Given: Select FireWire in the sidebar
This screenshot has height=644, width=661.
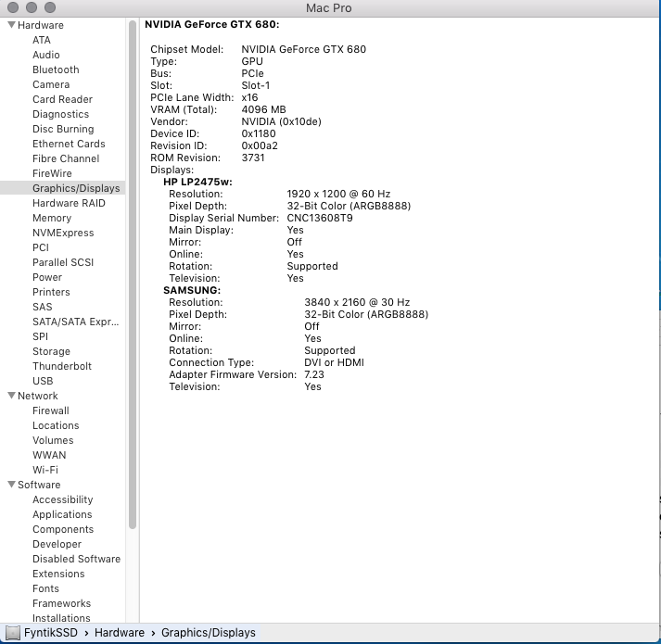Looking at the screenshot, I should point(52,173).
